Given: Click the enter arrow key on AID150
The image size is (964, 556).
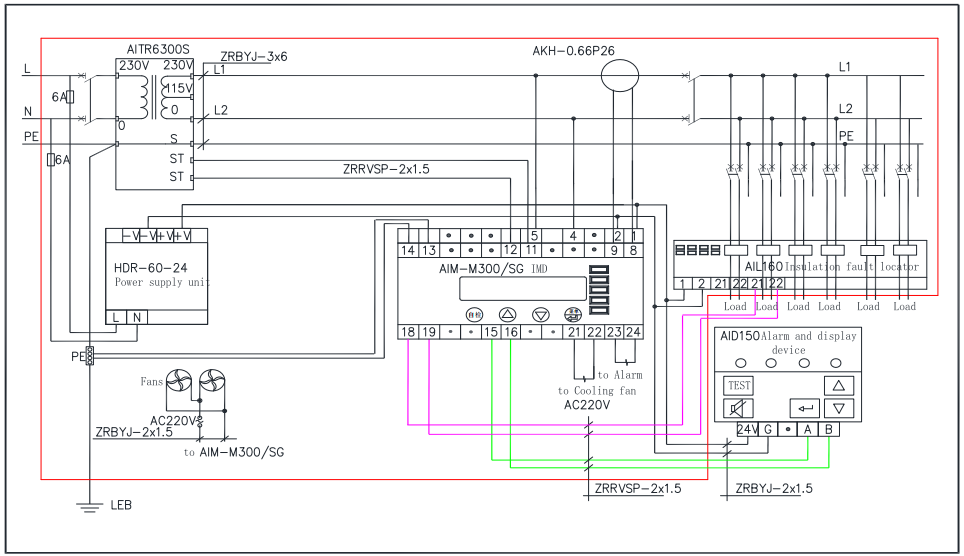Looking at the screenshot, I should (x=805, y=408).
